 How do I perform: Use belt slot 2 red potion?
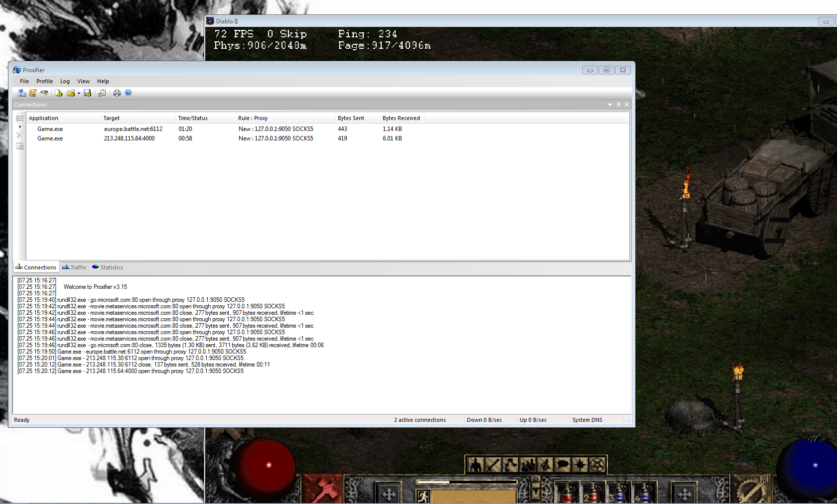point(593,493)
